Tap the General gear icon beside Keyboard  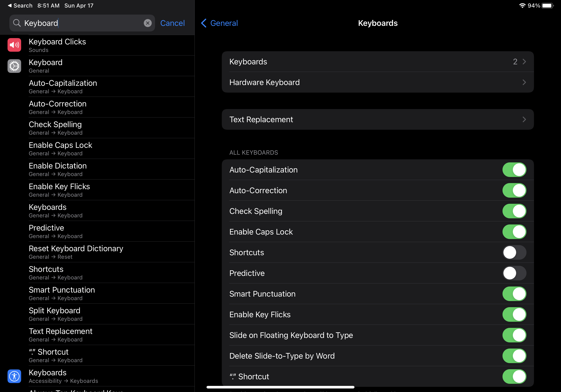(x=14, y=66)
